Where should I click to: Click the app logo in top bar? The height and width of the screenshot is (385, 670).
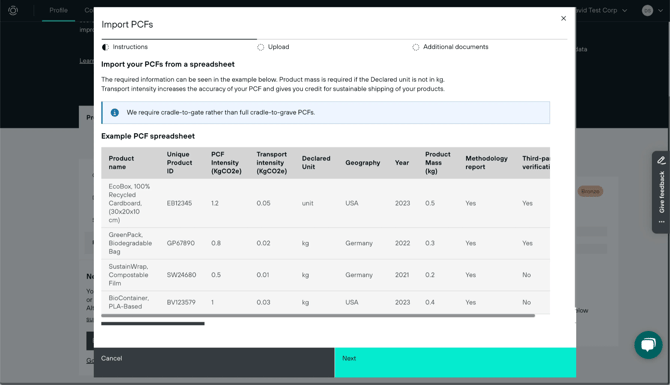[x=13, y=10]
